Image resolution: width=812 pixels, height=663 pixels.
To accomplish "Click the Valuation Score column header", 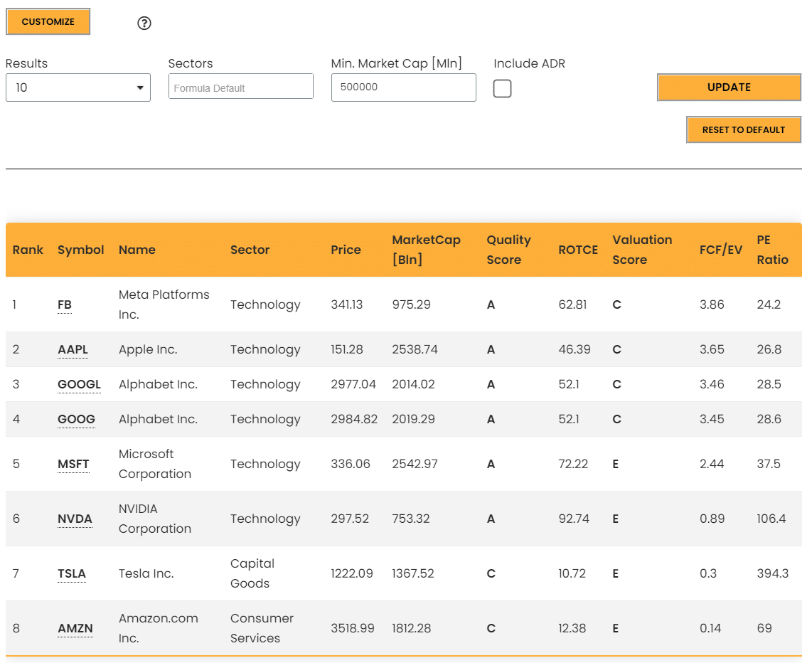I will tap(642, 250).
